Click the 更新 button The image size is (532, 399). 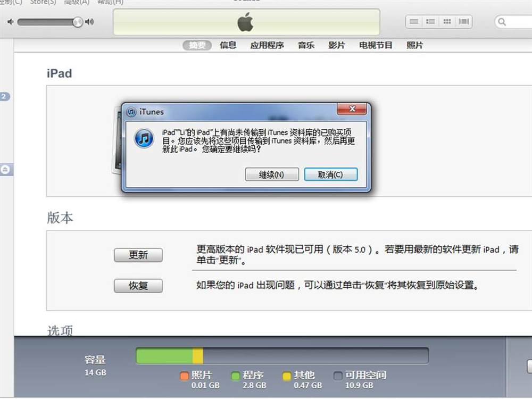click(138, 255)
